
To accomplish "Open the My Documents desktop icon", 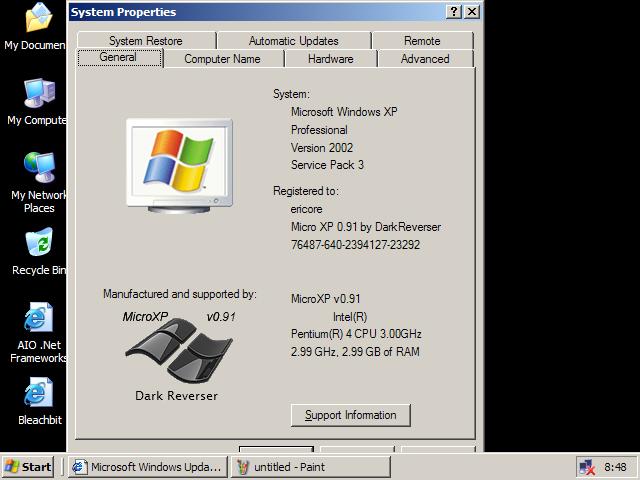I will [x=38, y=25].
